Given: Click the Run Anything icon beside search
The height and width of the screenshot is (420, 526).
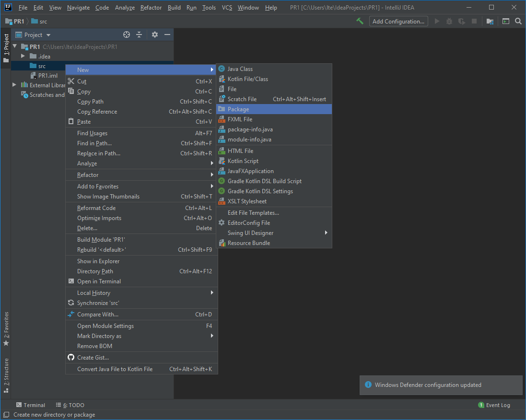Looking at the screenshot, I should 505,21.
